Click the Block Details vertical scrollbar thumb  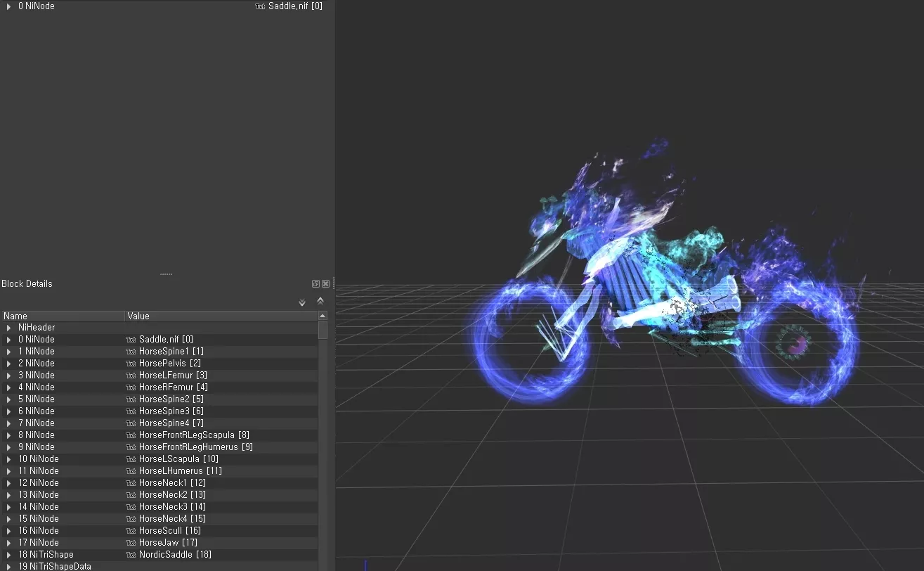coord(323,331)
